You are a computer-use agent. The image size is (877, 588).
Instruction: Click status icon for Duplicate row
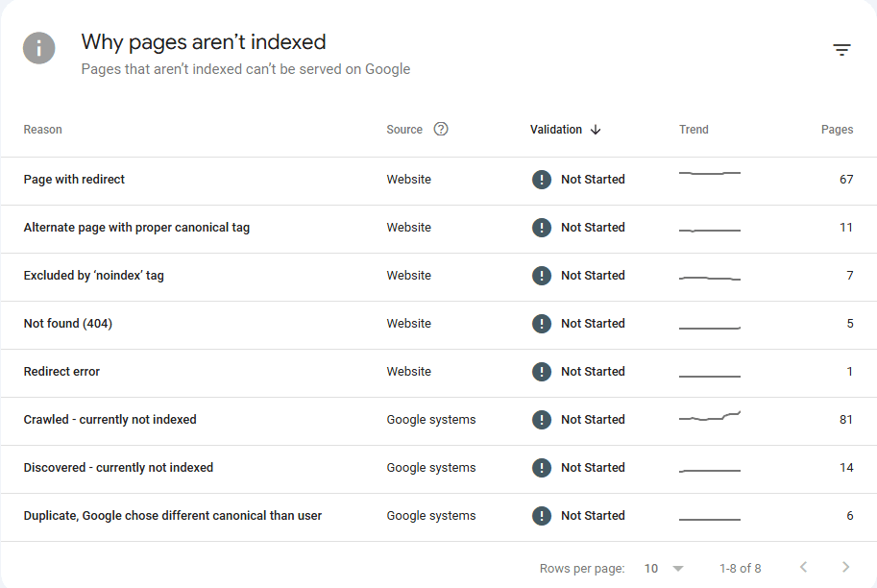(x=542, y=516)
